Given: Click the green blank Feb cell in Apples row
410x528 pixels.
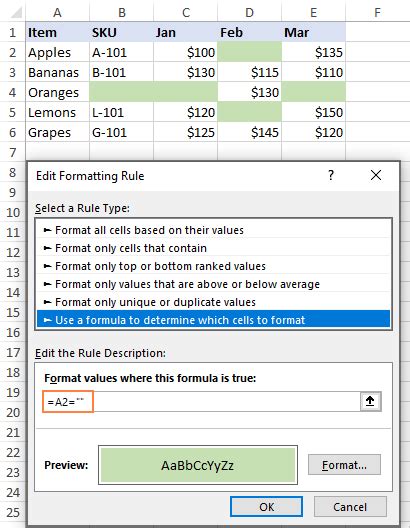Looking at the screenshot, I should pyautogui.click(x=249, y=52).
